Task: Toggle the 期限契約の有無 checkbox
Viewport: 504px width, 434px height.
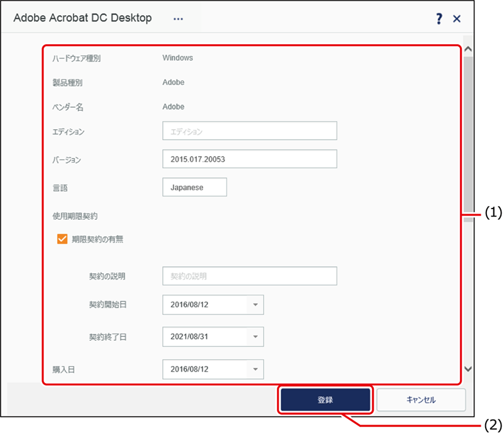Action: point(62,239)
